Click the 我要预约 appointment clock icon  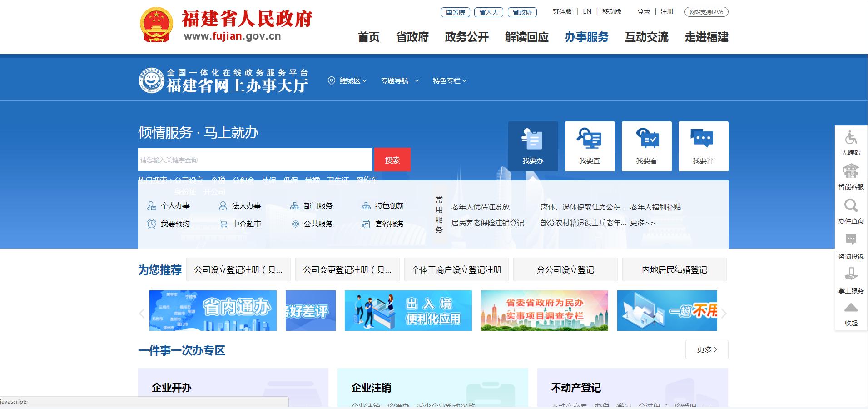tap(151, 224)
